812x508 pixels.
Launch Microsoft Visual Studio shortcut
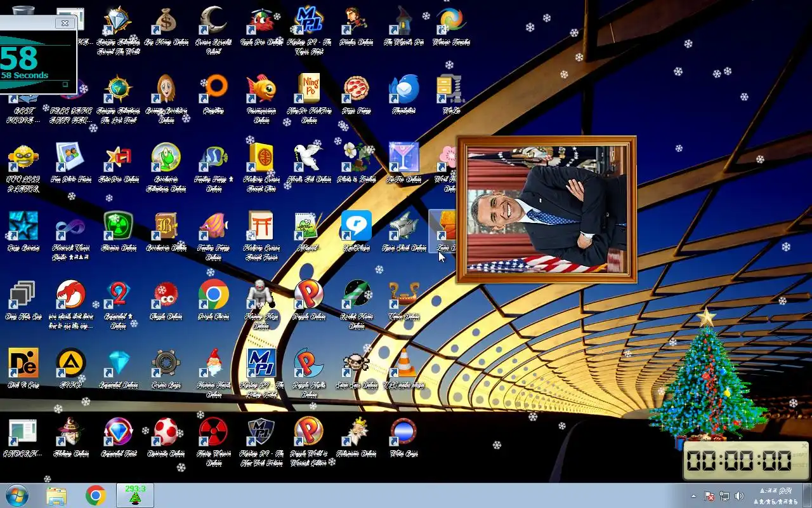tap(71, 226)
